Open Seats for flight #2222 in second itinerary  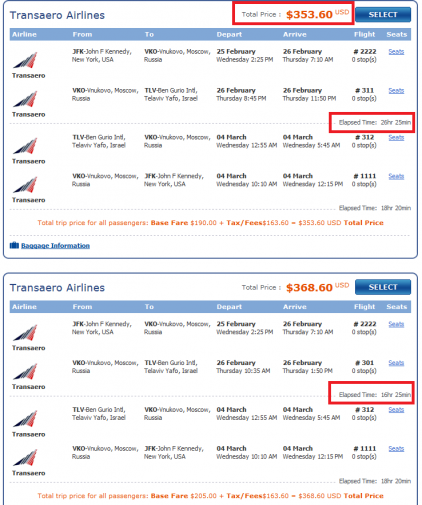tap(396, 324)
